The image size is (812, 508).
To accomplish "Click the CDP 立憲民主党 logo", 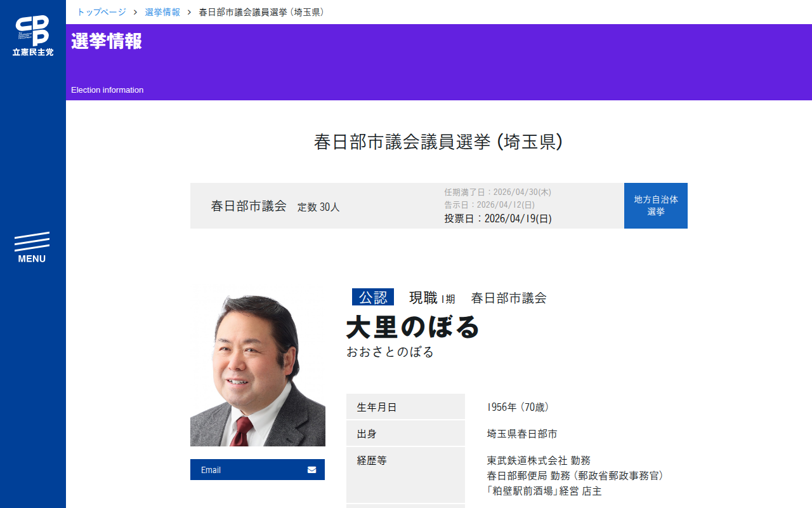I will pos(33,36).
